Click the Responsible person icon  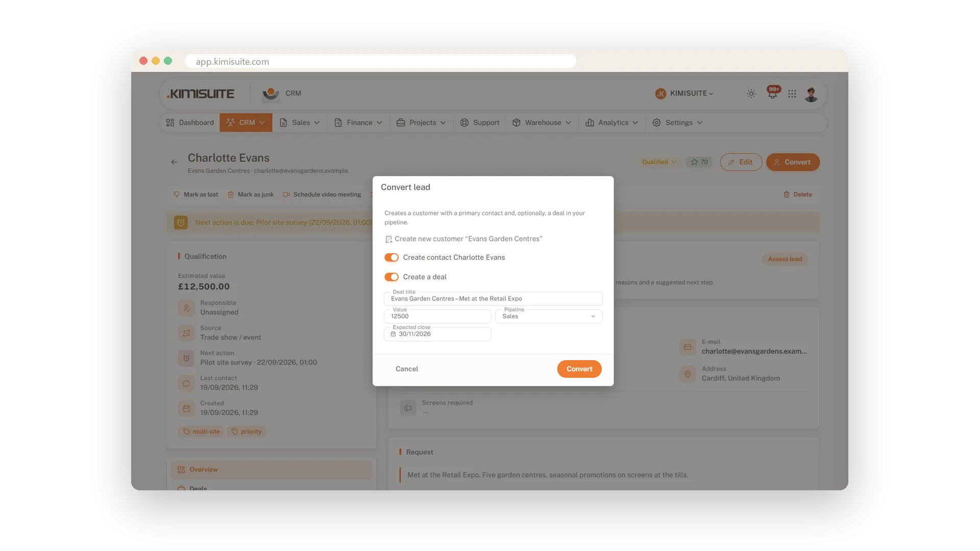186,308
